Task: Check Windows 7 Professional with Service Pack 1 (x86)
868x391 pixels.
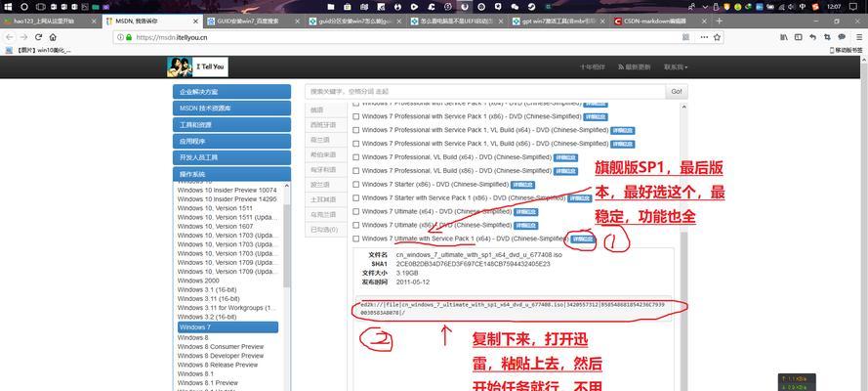Action: click(356, 117)
